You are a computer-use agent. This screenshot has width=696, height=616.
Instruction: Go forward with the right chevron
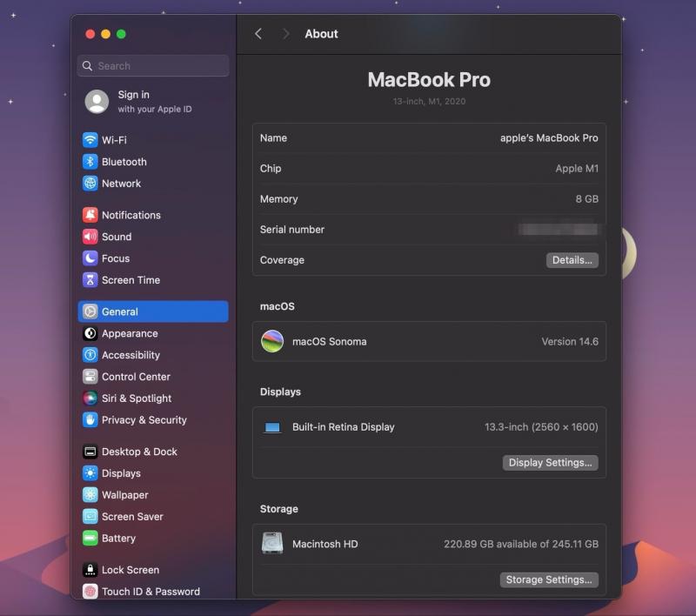pos(286,34)
